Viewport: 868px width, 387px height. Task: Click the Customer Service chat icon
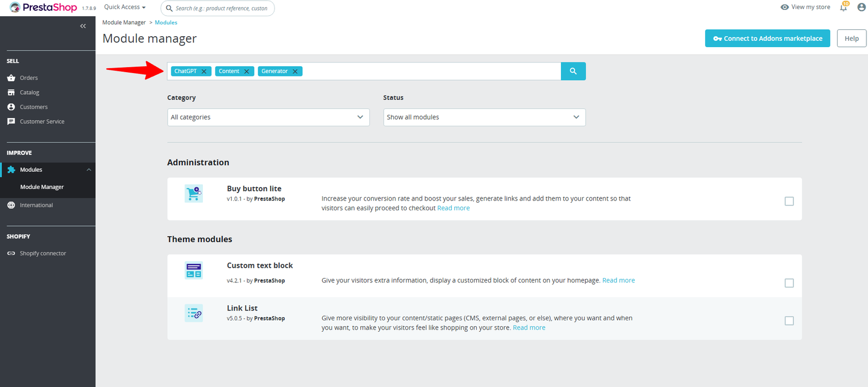11,121
